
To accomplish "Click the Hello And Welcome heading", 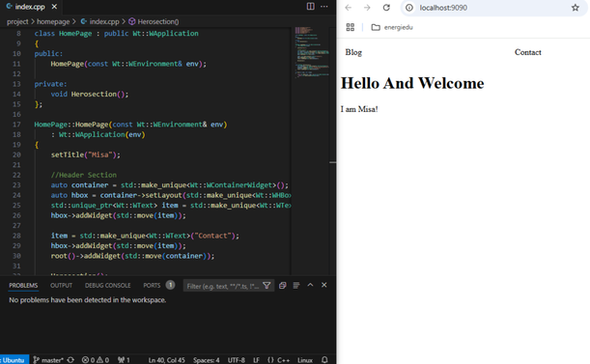I will (412, 83).
